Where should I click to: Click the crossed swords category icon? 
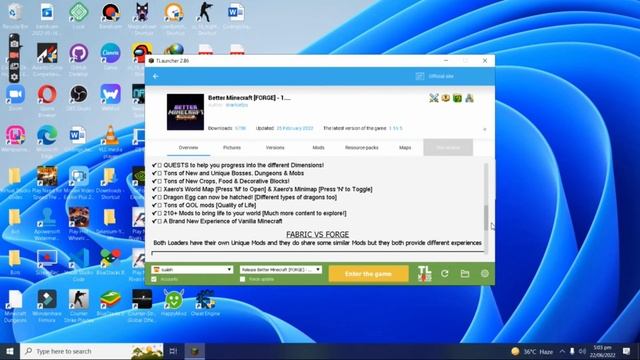[433, 98]
